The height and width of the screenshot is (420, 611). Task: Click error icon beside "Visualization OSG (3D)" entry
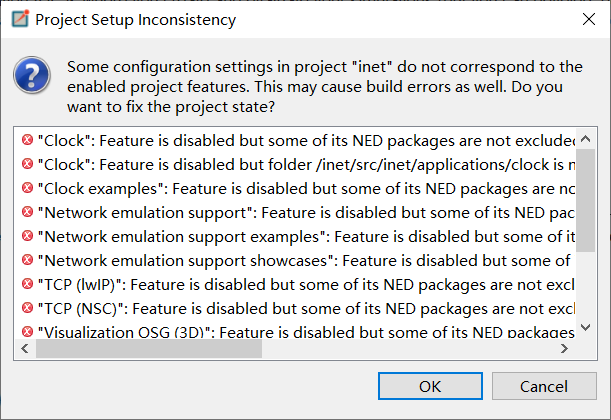pos(27,332)
